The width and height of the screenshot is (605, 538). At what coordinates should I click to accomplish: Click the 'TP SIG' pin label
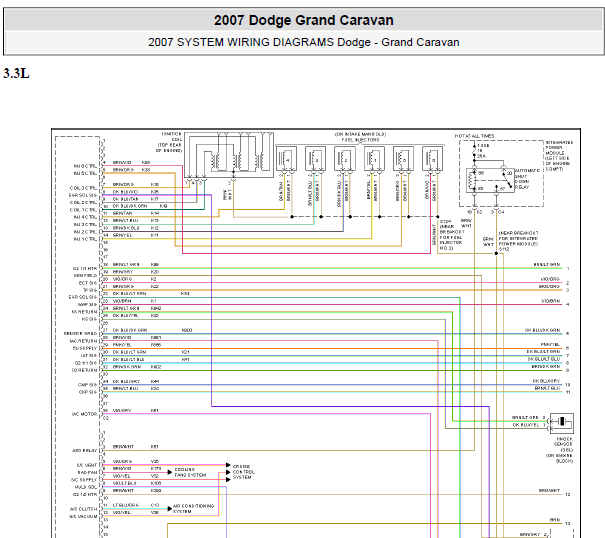(90, 290)
